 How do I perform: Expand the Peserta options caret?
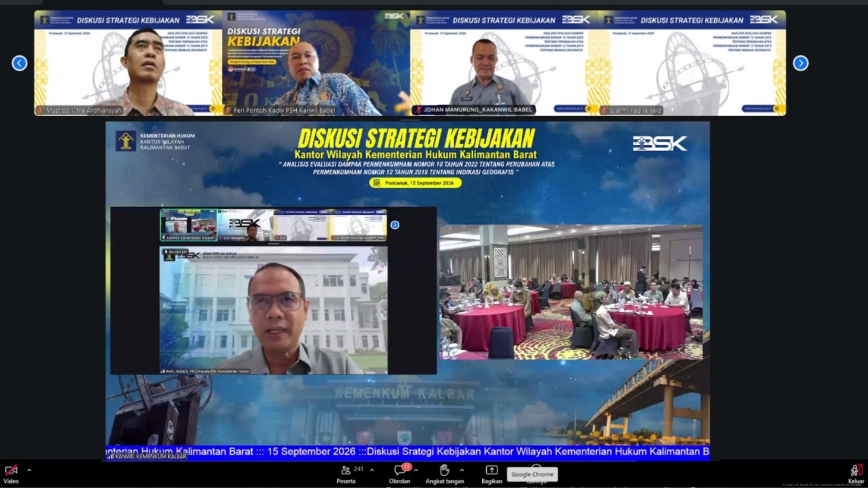pyautogui.click(x=372, y=470)
